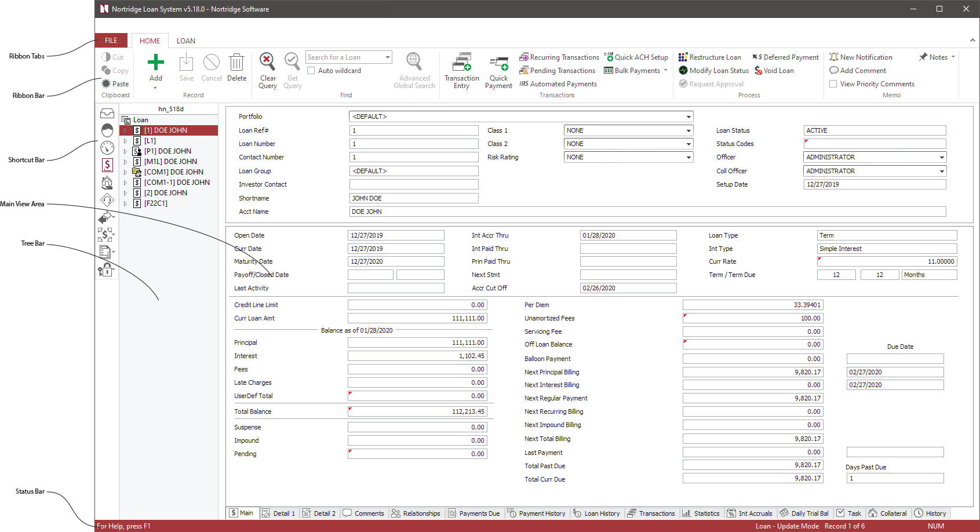This screenshot has width=980, height=532.
Task: Click the Loan Status field
Action: [875, 130]
